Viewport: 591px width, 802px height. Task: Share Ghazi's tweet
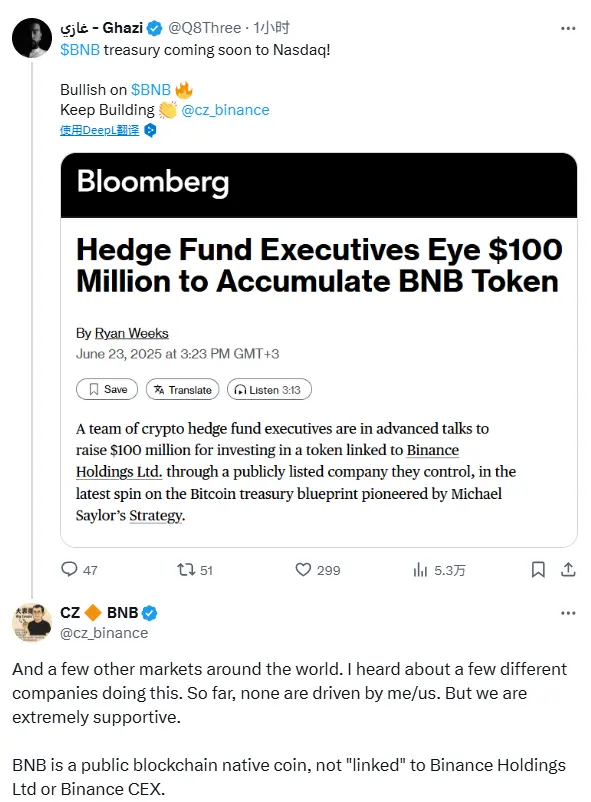point(568,569)
